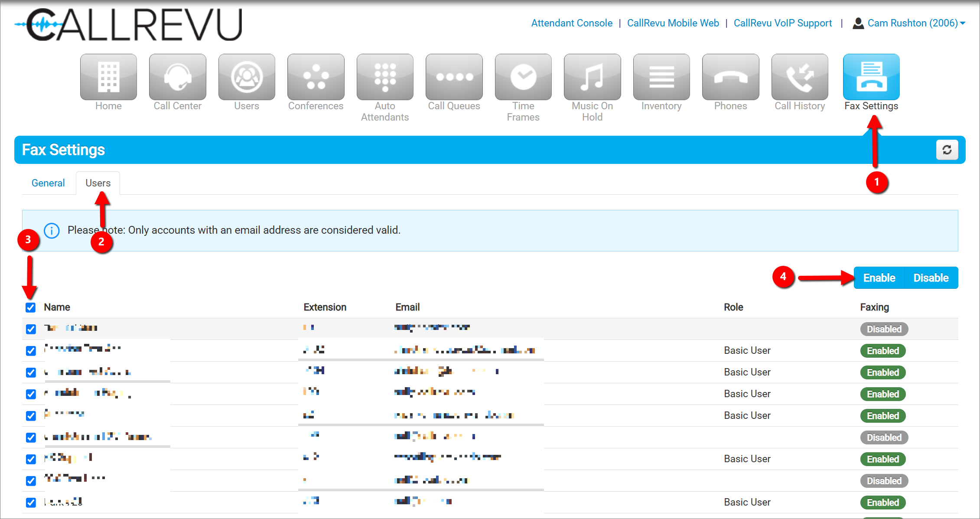Open the Call History icon
Viewport: 980px width, 519px height.
point(800,77)
